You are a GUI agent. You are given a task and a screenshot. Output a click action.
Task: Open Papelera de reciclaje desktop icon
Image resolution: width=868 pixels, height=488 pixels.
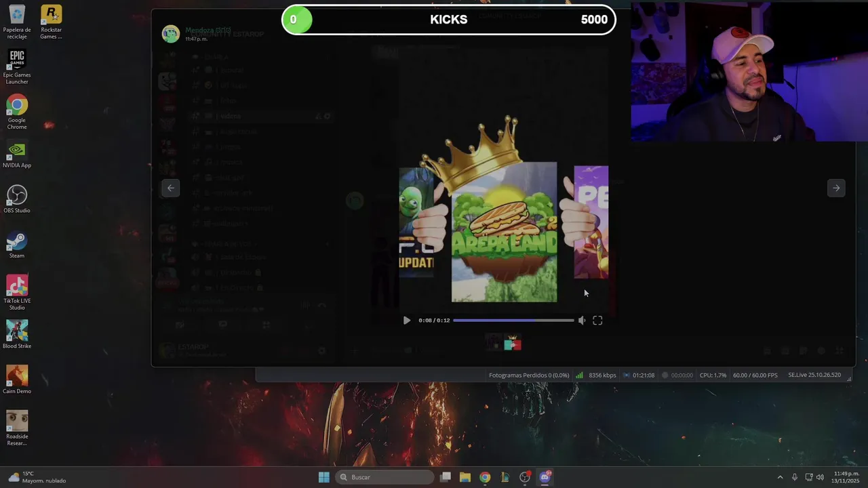[17, 22]
